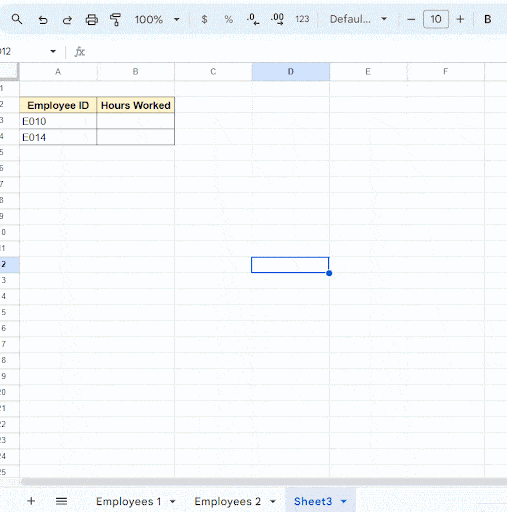Viewport: 507px width, 512px height.
Task: Undo the last action
Action: (x=43, y=20)
